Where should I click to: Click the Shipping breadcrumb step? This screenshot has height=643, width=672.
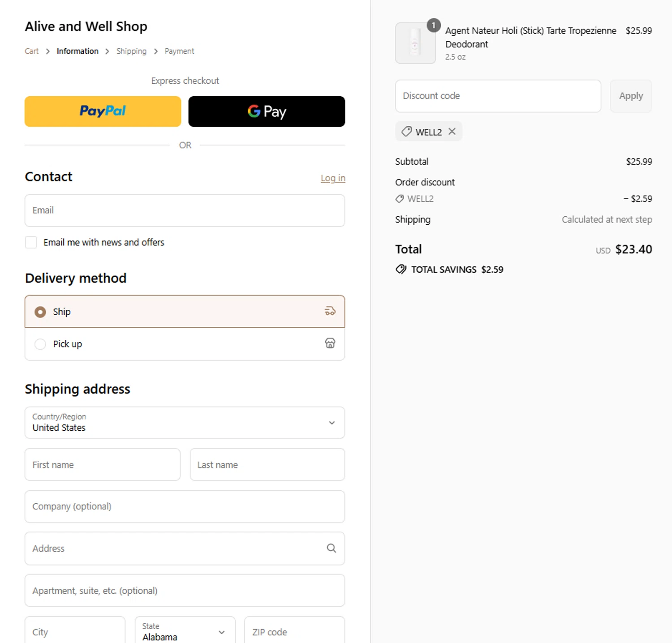point(131,51)
